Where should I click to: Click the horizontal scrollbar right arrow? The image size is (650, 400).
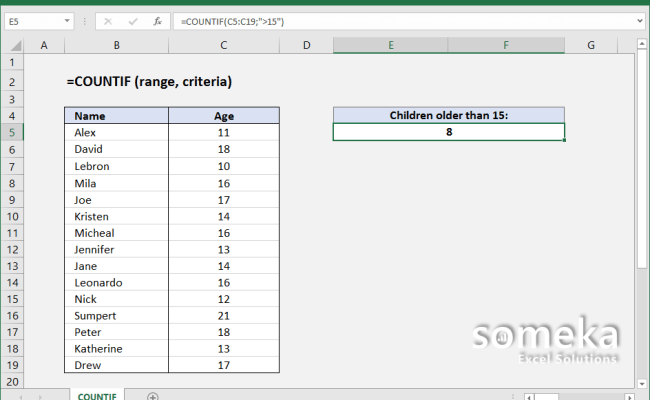(629, 397)
